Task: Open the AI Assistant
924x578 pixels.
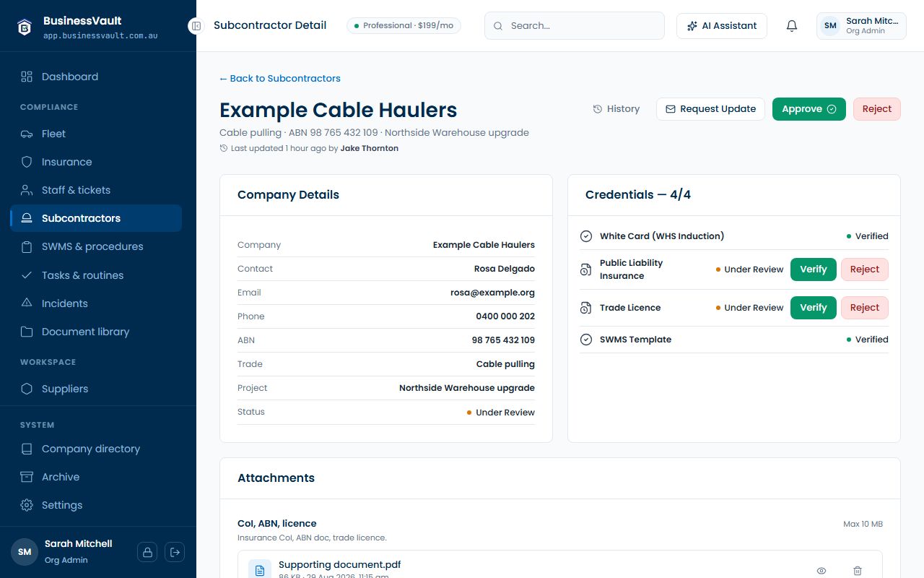Action: coord(722,26)
